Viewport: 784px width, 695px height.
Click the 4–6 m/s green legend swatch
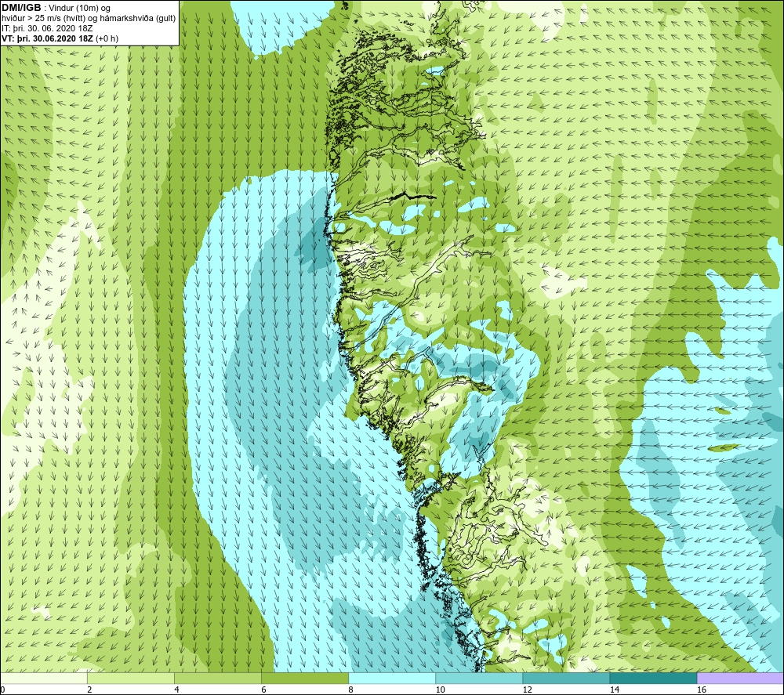coord(218,678)
